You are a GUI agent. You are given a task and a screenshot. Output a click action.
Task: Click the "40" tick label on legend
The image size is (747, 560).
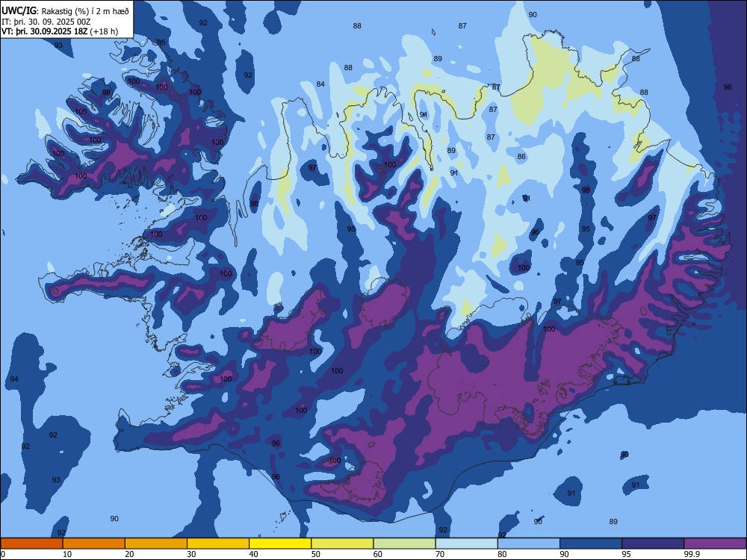tap(253, 554)
